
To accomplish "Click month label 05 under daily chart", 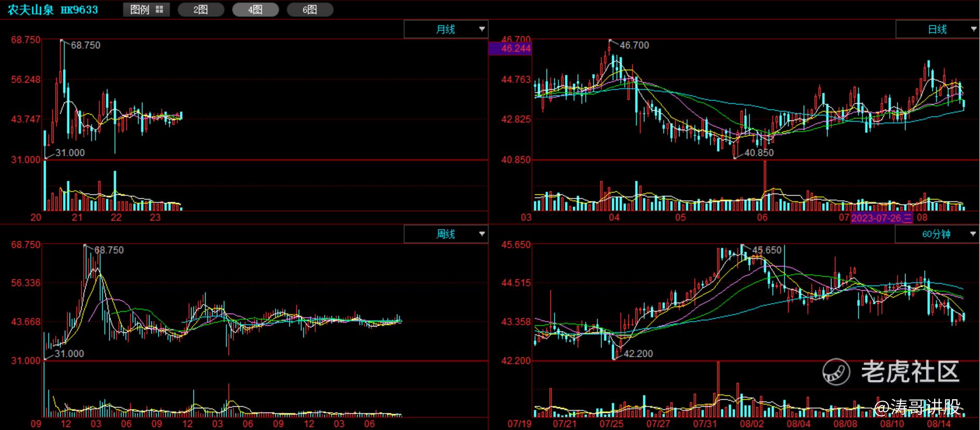I will coord(680,218).
